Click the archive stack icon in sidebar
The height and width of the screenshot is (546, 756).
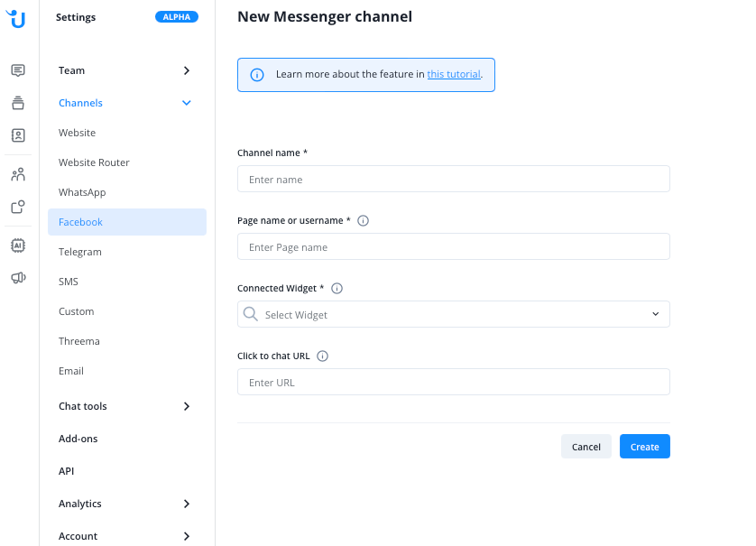pos(18,103)
